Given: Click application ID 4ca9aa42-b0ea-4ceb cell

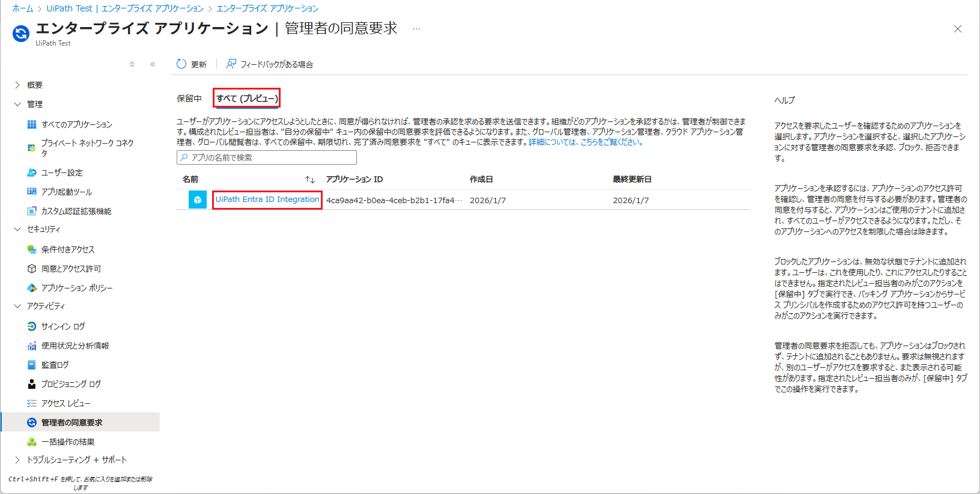Looking at the screenshot, I should tap(394, 200).
